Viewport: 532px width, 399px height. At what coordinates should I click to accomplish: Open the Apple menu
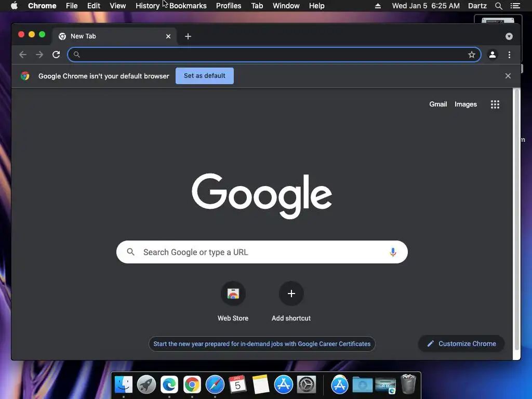click(x=14, y=6)
